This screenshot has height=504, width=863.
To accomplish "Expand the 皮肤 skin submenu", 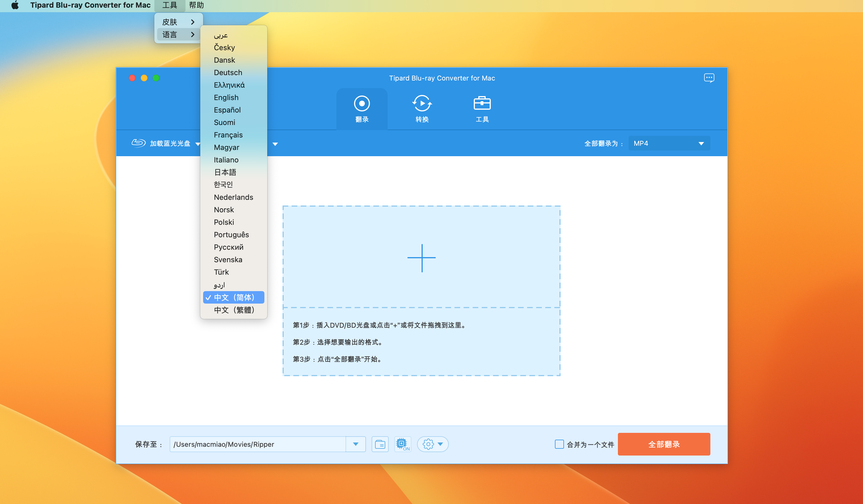I will [x=178, y=22].
